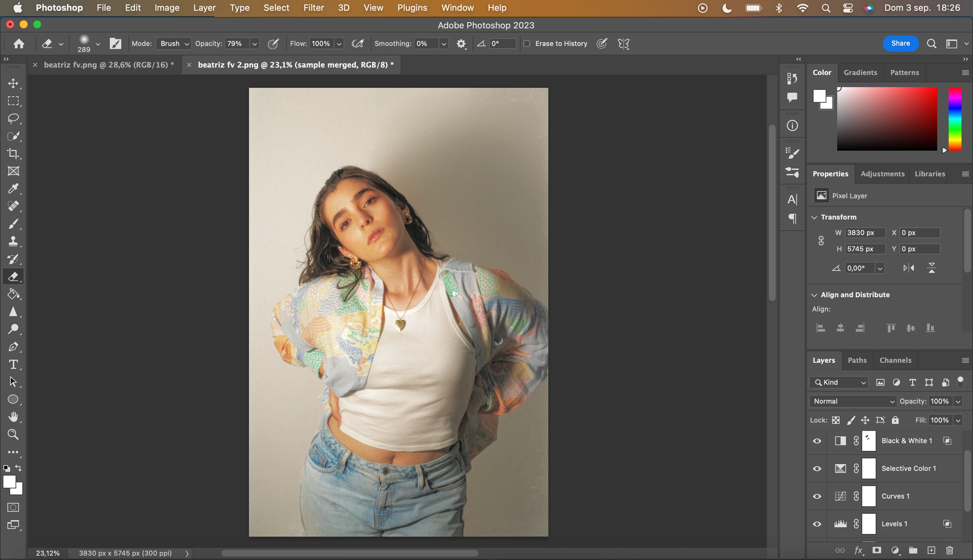The width and height of the screenshot is (973, 560).
Task: Click the add layer mask icon
Action: click(876, 550)
